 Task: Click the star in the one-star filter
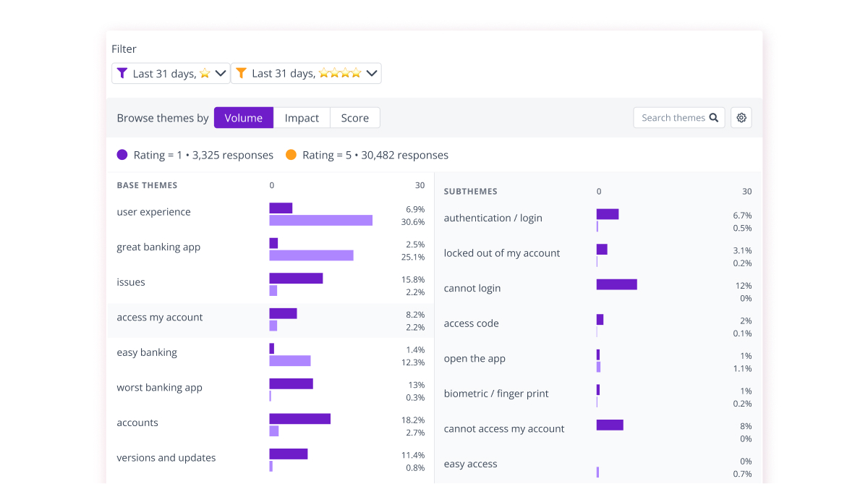click(203, 72)
